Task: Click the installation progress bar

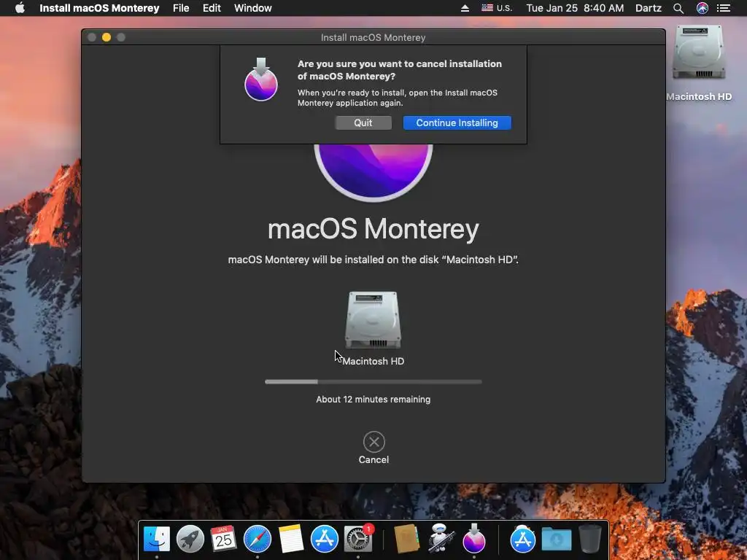Action: pyautogui.click(x=373, y=382)
